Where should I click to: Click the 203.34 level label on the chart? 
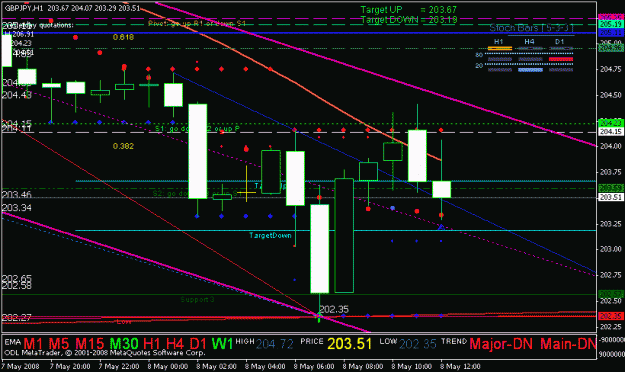pyautogui.click(x=17, y=208)
